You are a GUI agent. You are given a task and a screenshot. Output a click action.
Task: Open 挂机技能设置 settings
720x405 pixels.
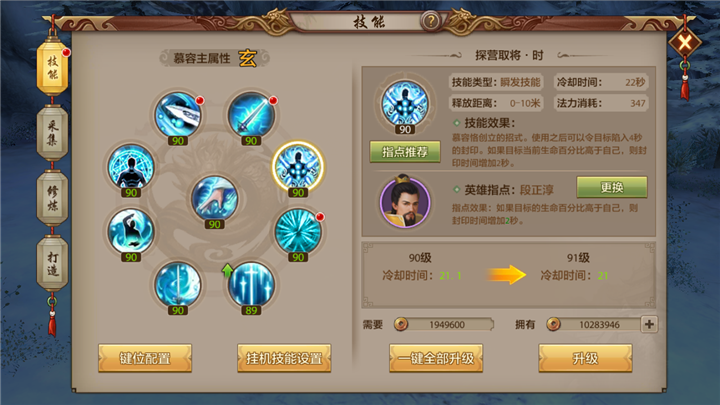pyautogui.click(x=284, y=358)
